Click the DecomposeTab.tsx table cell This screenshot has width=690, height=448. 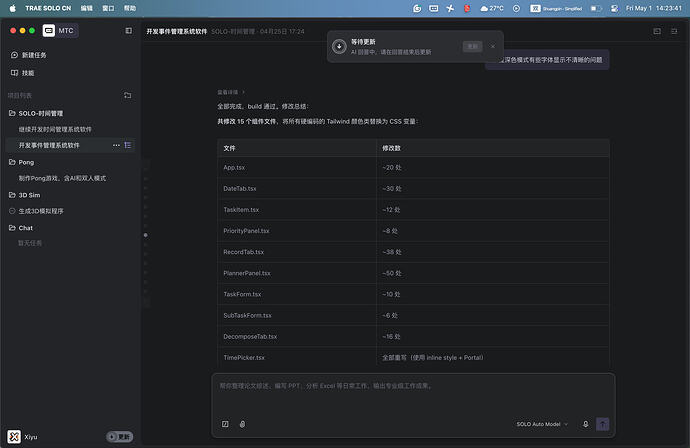(x=297, y=337)
